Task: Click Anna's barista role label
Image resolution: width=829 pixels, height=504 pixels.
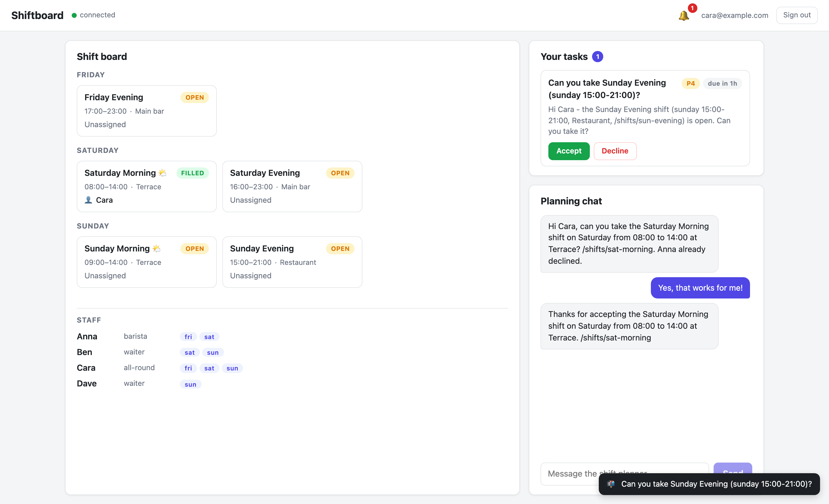Action: pos(135,337)
